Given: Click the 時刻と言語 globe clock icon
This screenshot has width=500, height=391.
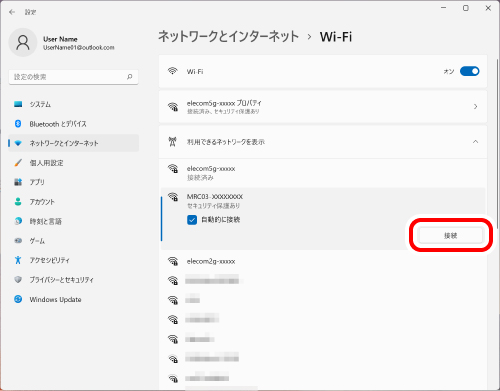Looking at the screenshot, I should pyautogui.click(x=18, y=221).
